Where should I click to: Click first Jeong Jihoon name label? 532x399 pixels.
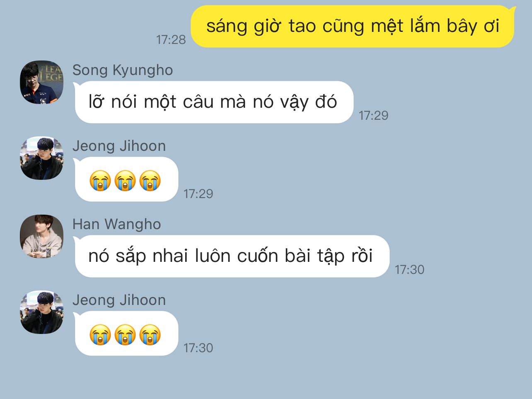click(119, 146)
